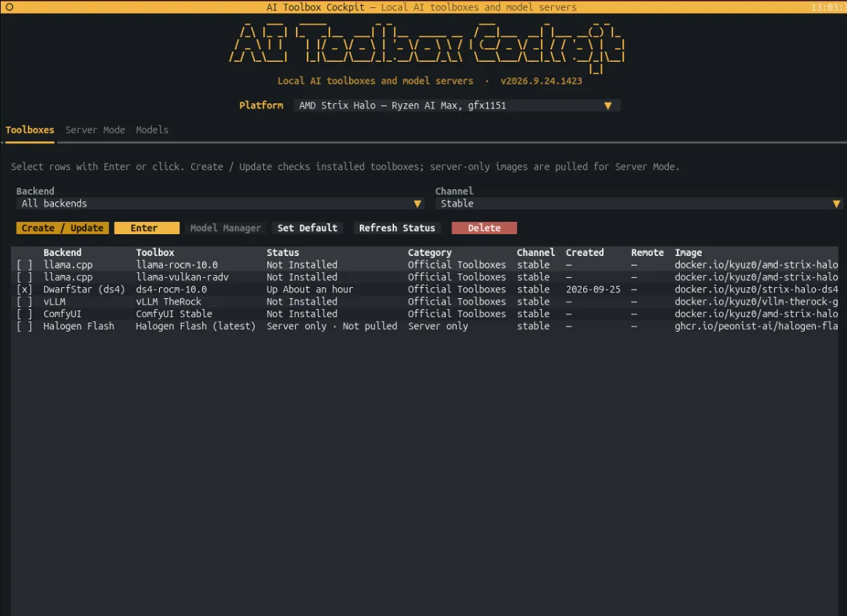This screenshot has height=616, width=847.
Task: Click the circle icon in the title bar
Action: click(9, 7)
